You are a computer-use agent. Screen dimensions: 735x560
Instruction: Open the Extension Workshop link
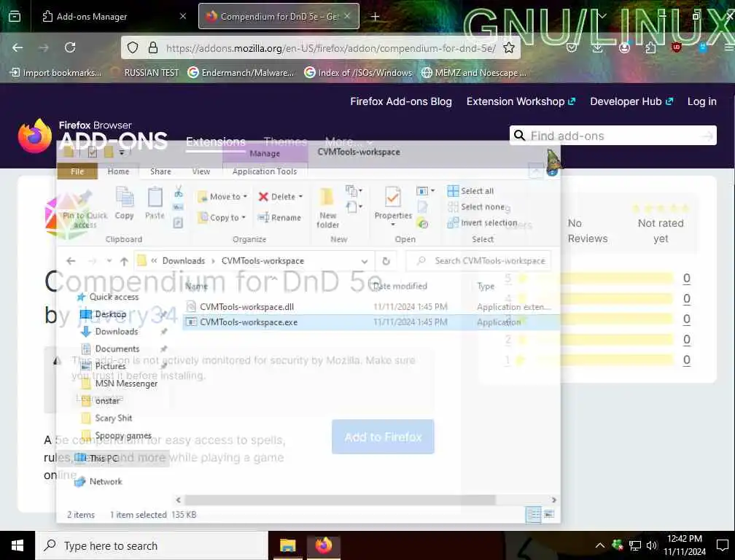click(x=521, y=101)
